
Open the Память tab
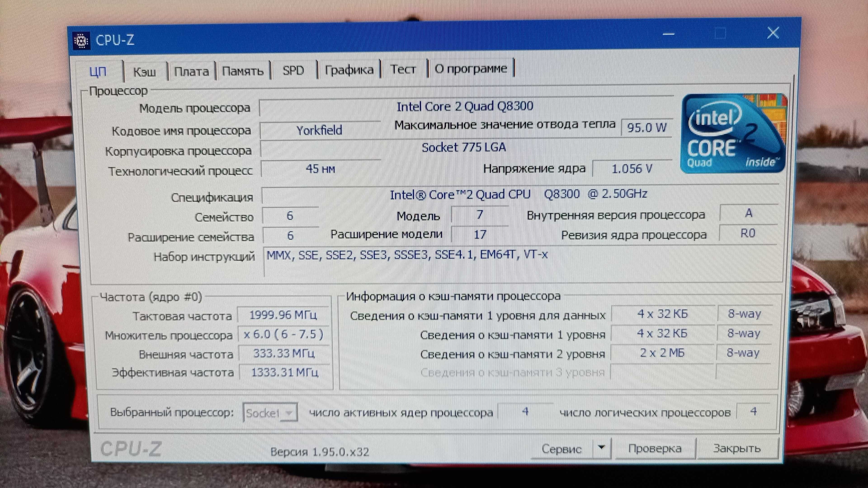coord(243,71)
